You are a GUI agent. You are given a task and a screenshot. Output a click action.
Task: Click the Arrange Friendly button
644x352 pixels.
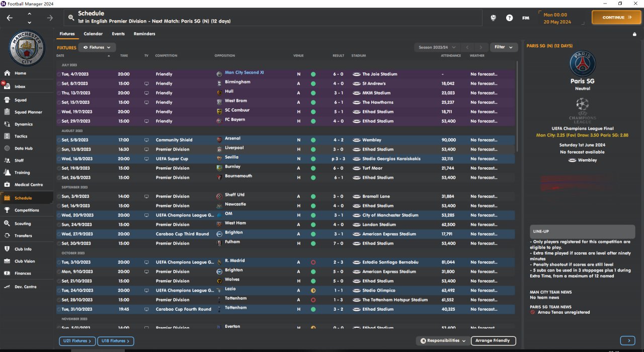pyautogui.click(x=494, y=341)
